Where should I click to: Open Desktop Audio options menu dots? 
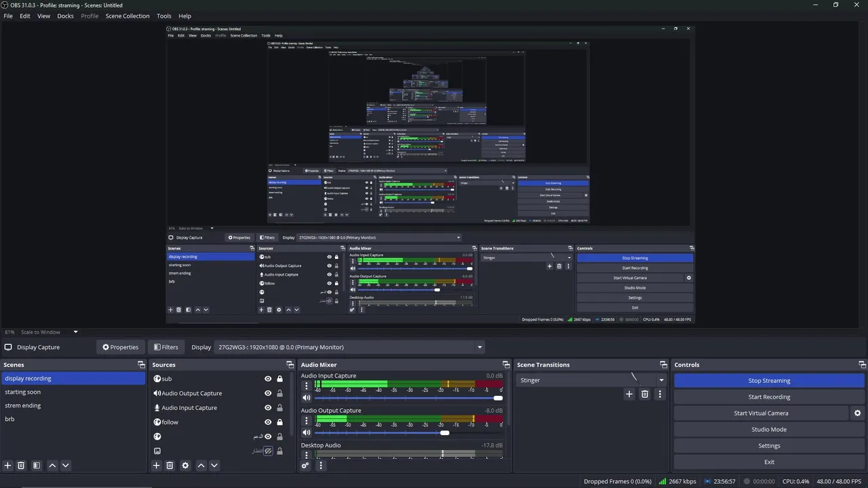pos(307,454)
